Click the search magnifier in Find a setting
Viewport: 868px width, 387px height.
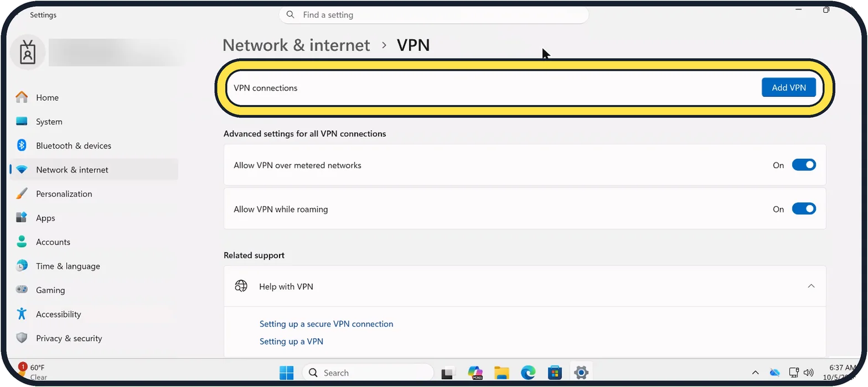(x=291, y=15)
